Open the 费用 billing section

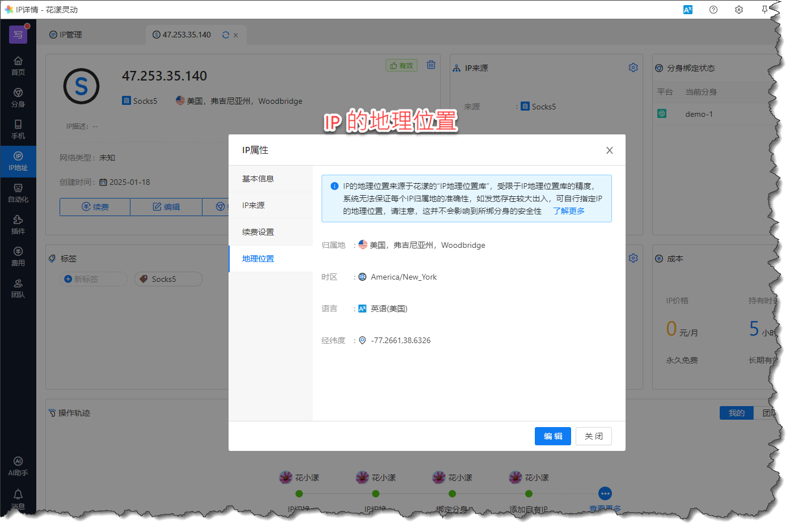coord(18,256)
